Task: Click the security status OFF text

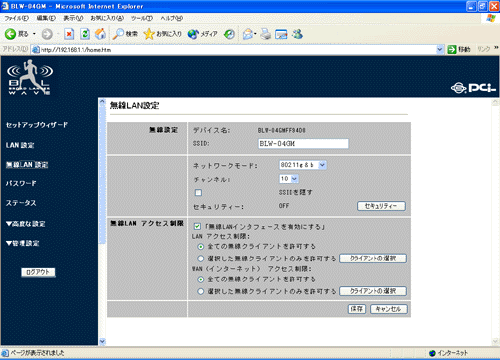Action: [x=284, y=206]
